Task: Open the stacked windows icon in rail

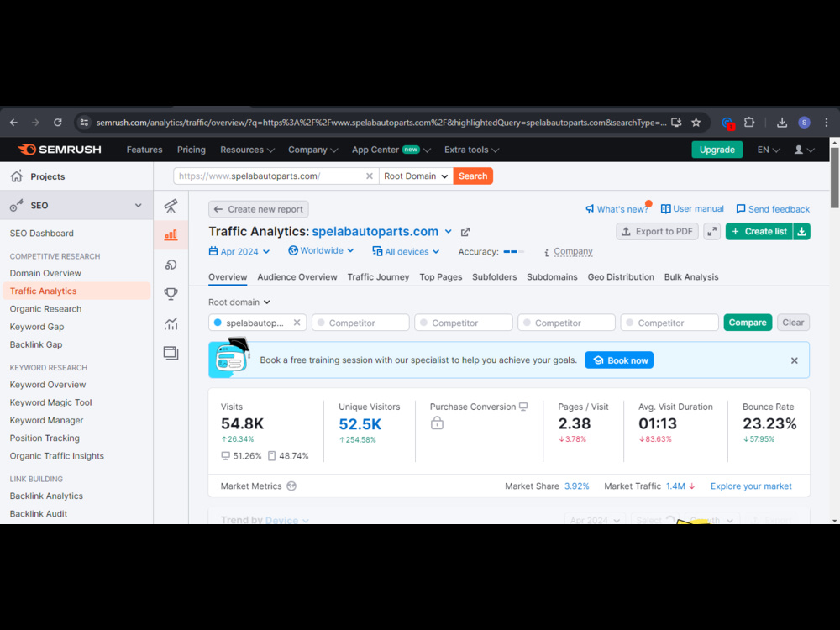Action: [x=171, y=353]
